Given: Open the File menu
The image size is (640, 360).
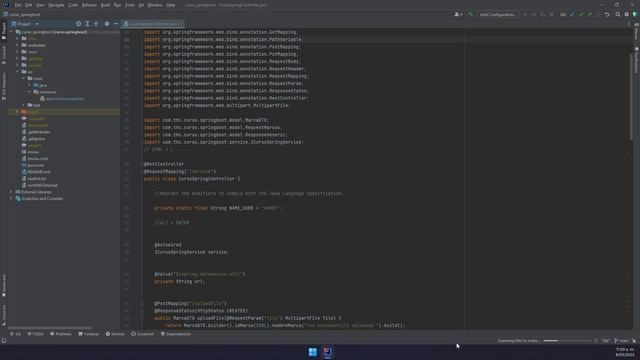Looking at the screenshot, I should 18,5.
